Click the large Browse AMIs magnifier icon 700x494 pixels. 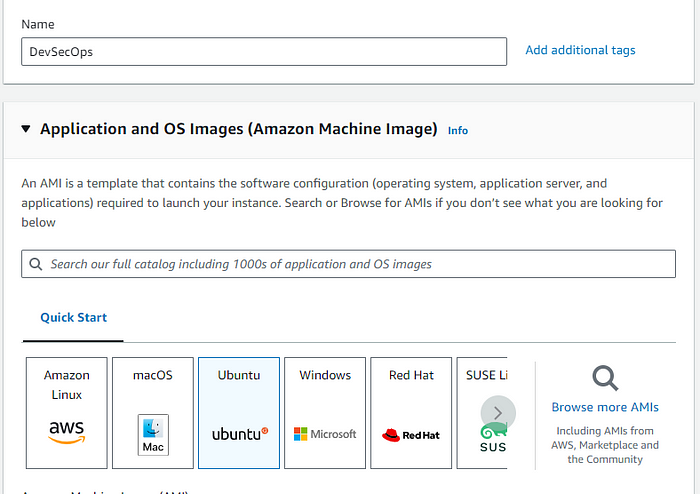(x=605, y=378)
